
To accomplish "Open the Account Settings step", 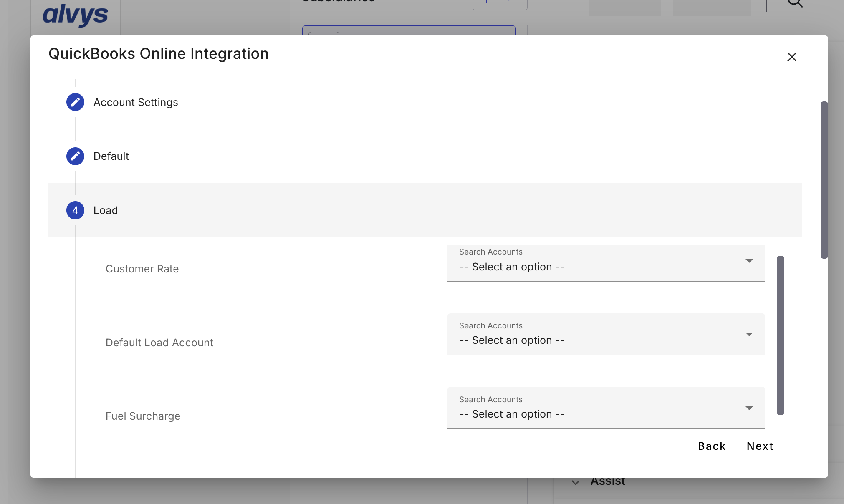I will (x=136, y=102).
